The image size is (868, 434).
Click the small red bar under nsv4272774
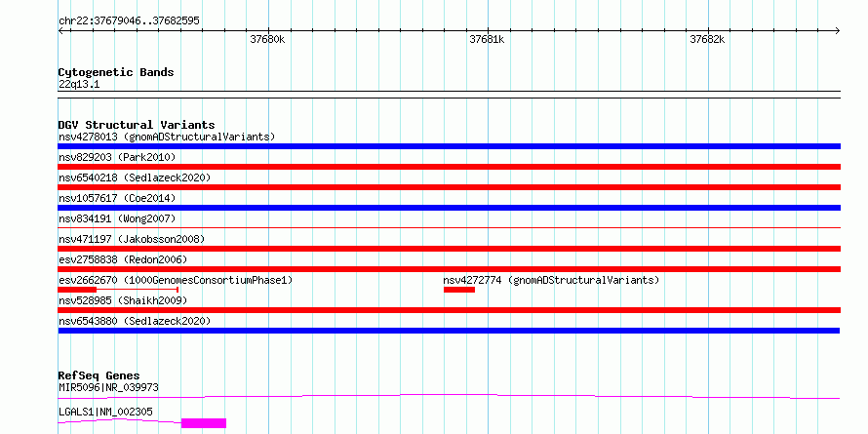click(x=459, y=290)
